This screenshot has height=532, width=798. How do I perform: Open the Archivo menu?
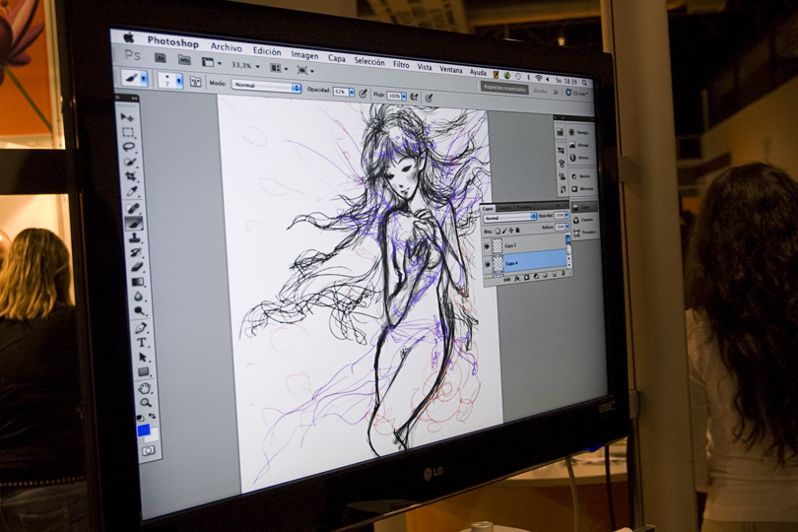(227, 47)
